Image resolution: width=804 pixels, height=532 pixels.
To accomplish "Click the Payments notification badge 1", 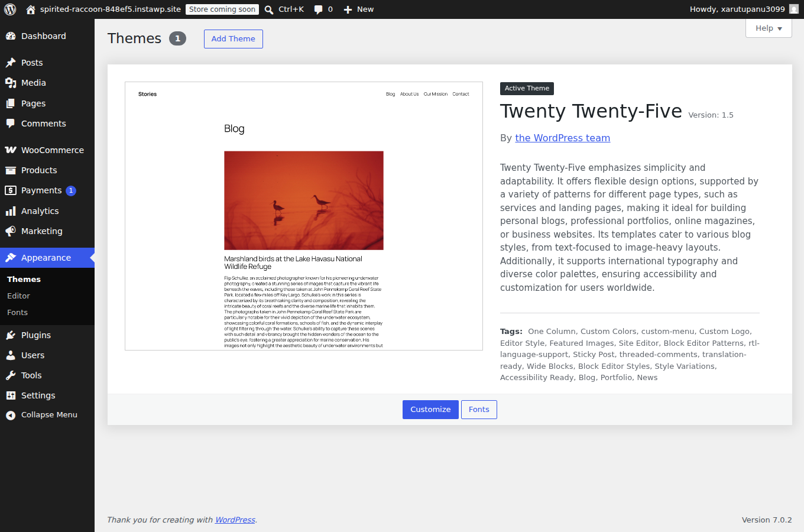I will point(71,190).
